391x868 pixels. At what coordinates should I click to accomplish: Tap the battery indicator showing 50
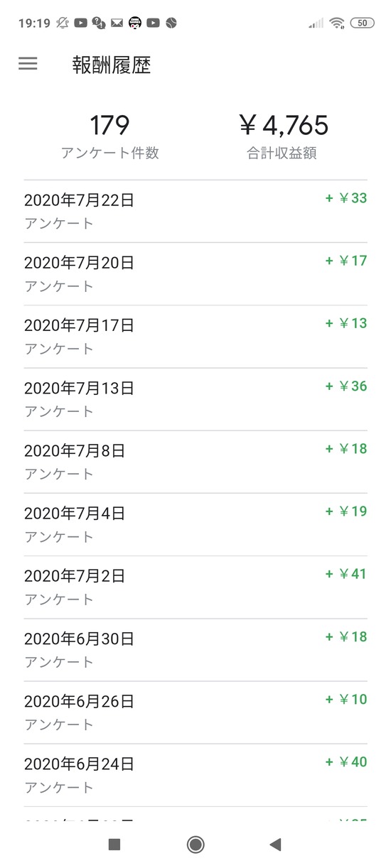click(363, 23)
